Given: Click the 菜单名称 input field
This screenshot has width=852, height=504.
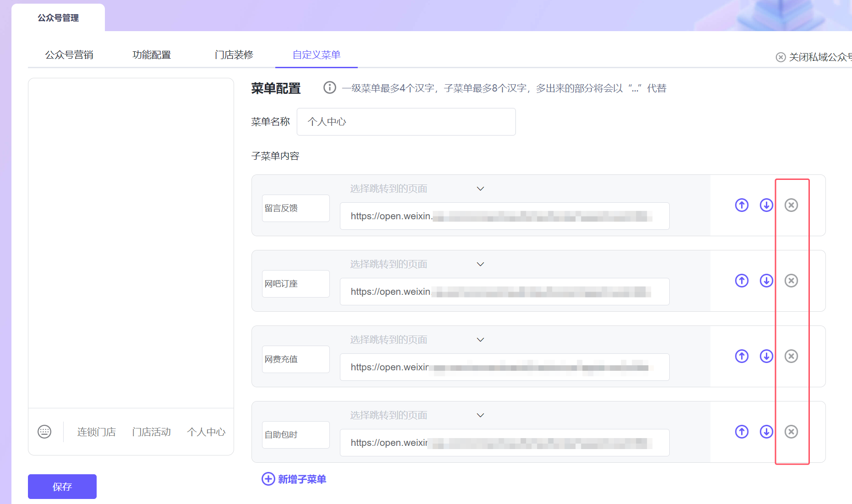Looking at the screenshot, I should coord(406,122).
